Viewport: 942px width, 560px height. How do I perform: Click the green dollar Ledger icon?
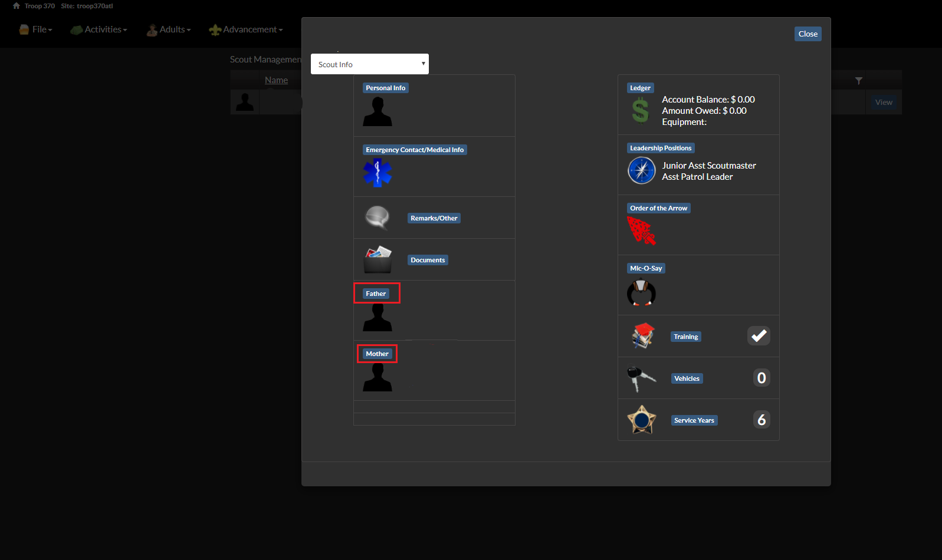641,111
